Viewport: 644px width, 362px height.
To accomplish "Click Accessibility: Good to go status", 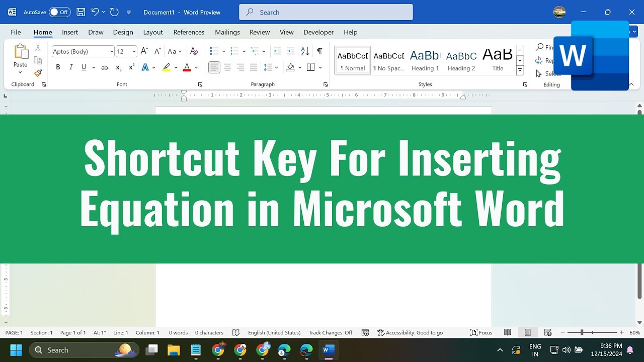I will pos(410,333).
